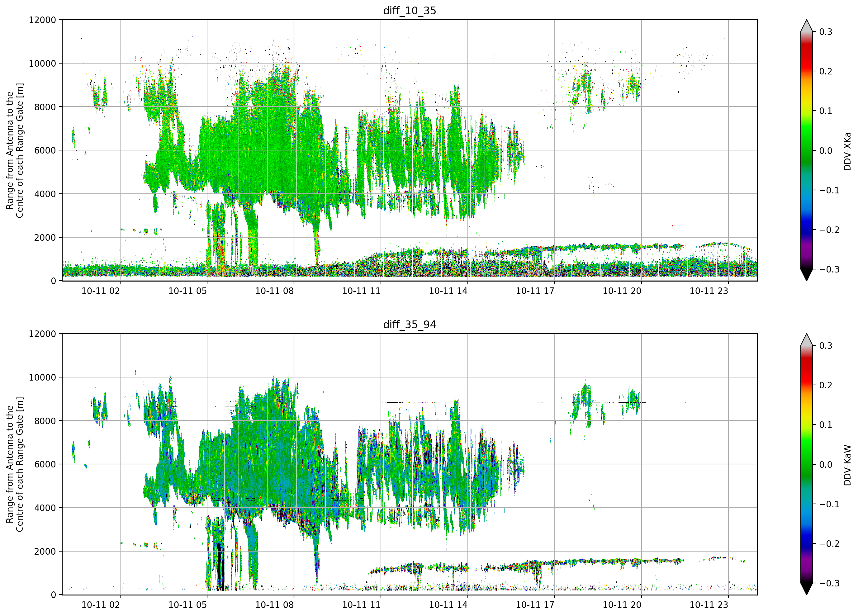Screen dimensions: 858x616
Task: Click the 2000 tick on diff_35_94 axis
Action: (x=45, y=552)
